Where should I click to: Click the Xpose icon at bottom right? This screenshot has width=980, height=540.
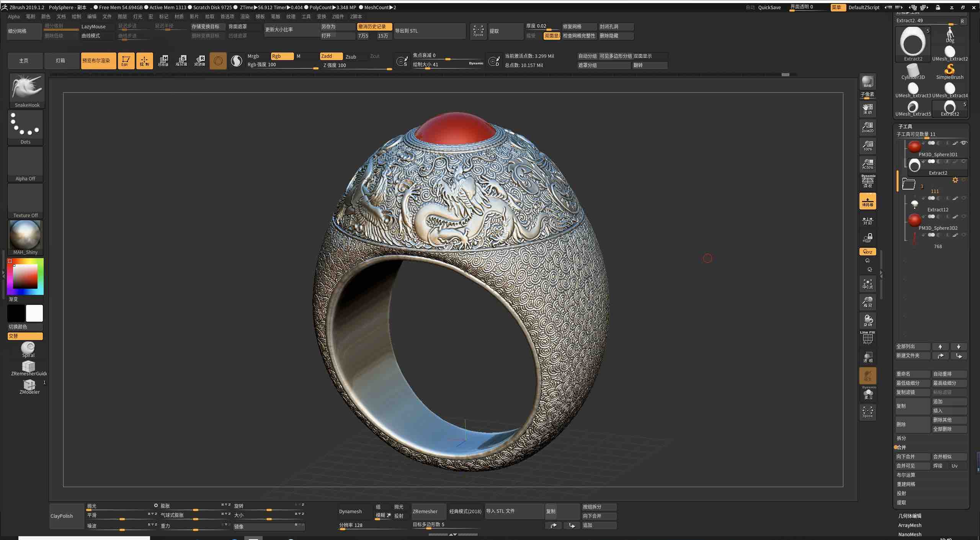(x=867, y=412)
